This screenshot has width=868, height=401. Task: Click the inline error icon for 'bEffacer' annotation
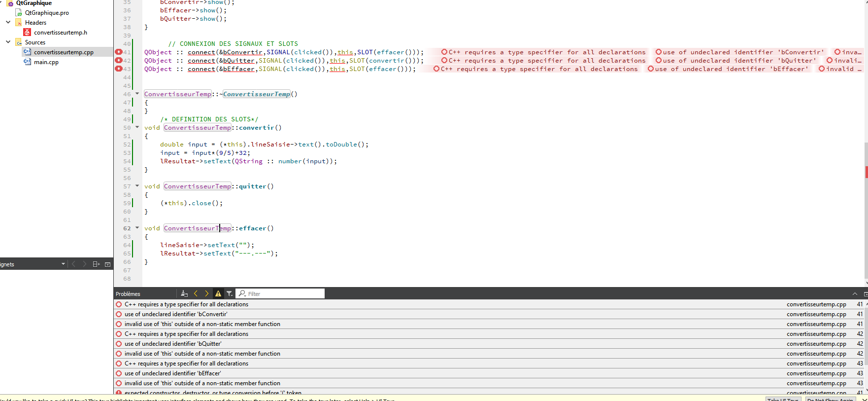tap(650, 69)
